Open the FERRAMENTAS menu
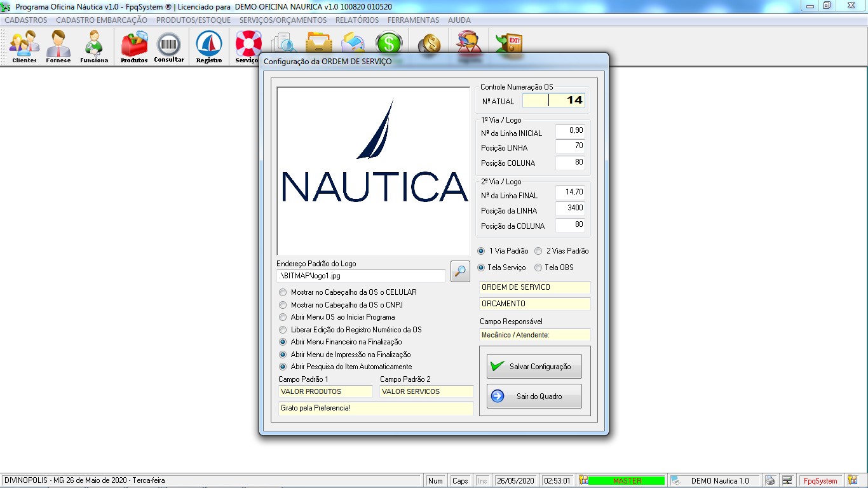 click(413, 20)
